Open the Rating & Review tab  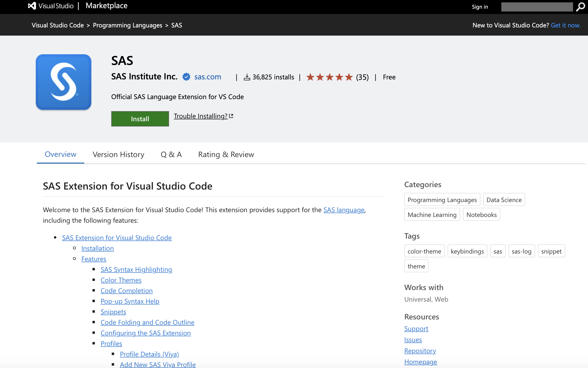226,154
